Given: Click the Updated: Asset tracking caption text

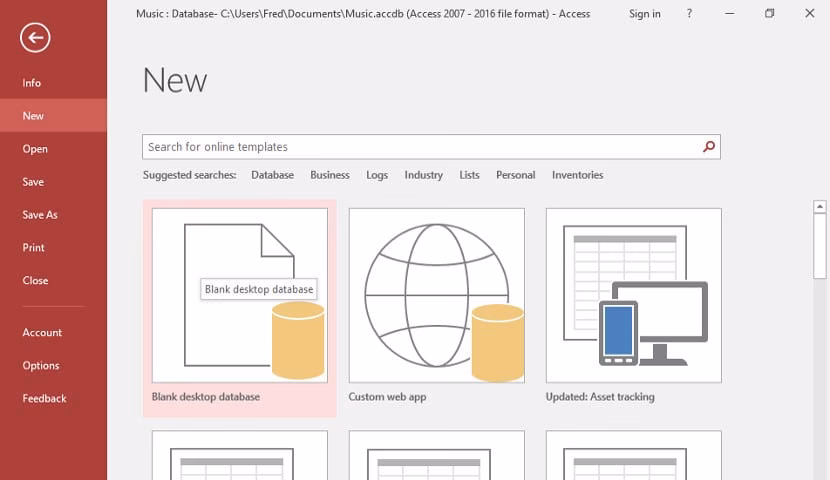Looking at the screenshot, I should coord(600,396).
